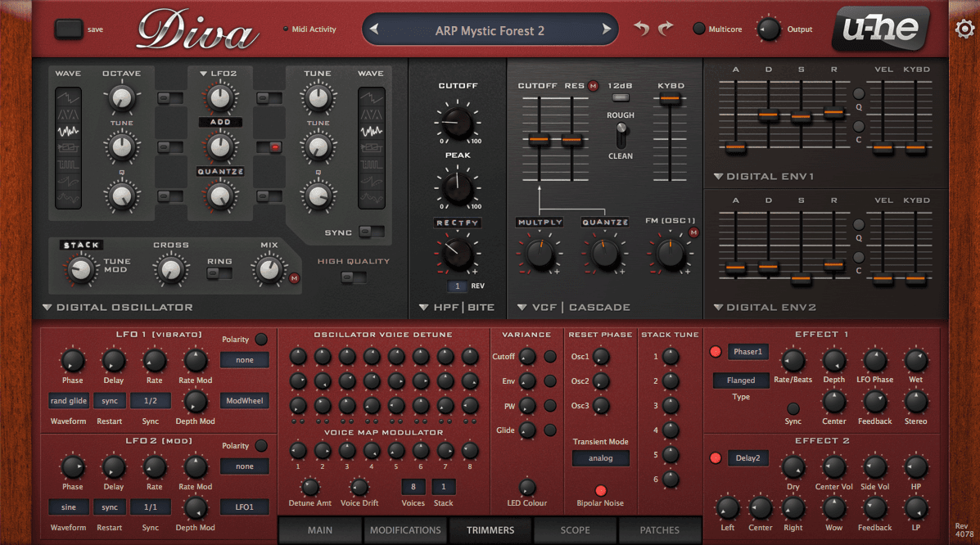This screenshot has height=545, width=980.
Task: Adjust the VCF KYBD slider
Action: (x=670, y=98)
